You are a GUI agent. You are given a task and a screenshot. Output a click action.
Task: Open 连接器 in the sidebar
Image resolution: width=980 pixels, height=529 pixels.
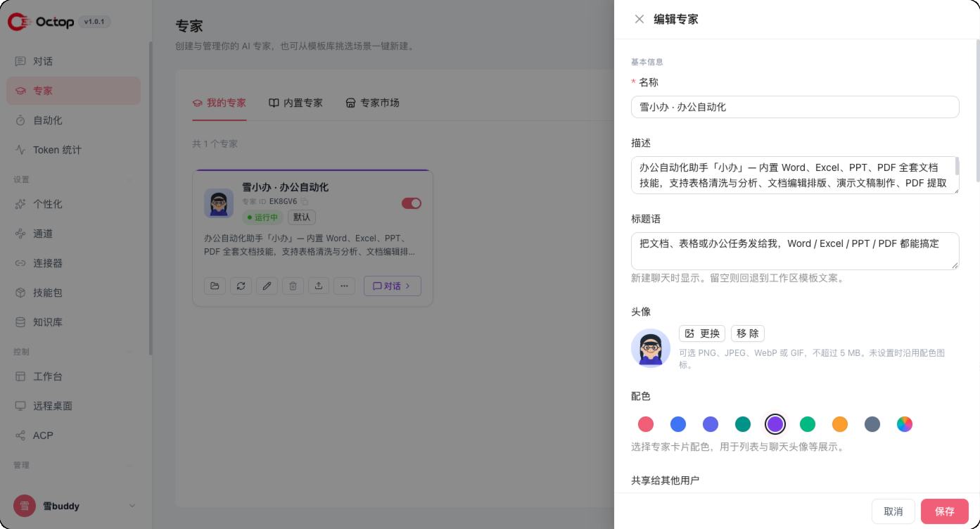74,263
